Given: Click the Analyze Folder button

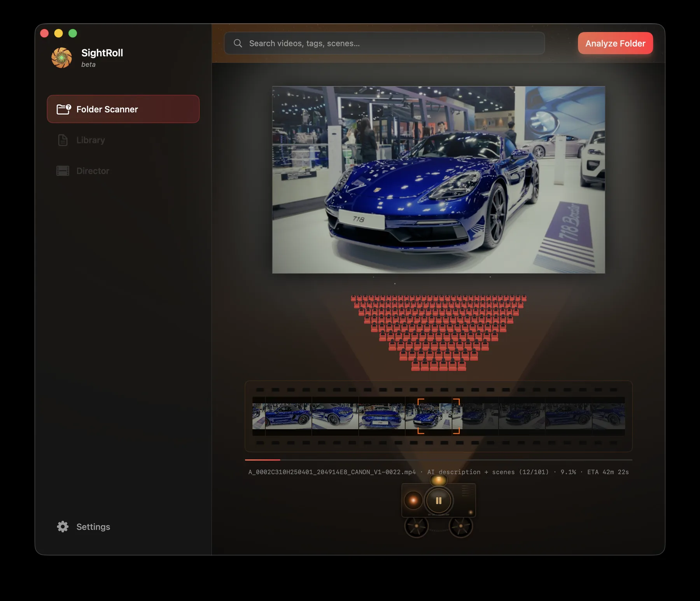Looking at the screenshot, I should pyautogui.click(x=615, y=43).
